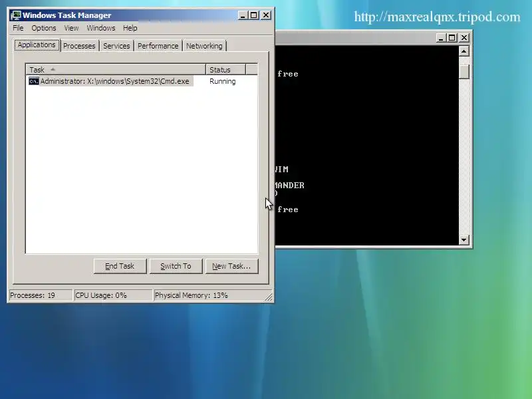Close the command prompt window
The height and width of the screenshot is (399, 532).
click(464, 38)
